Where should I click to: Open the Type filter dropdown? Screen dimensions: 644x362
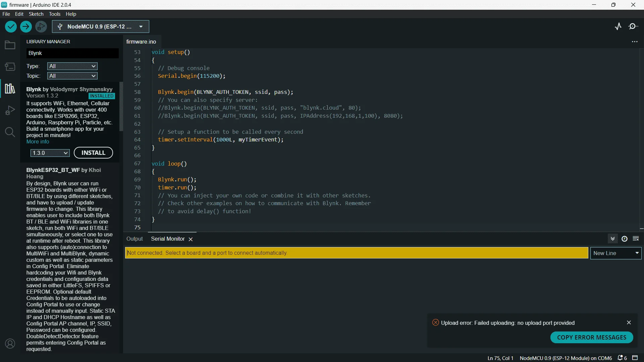click(72, 66)
